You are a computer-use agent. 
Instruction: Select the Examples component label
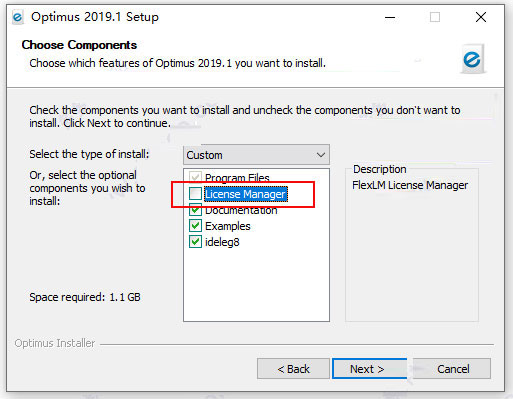click(228, 226)
